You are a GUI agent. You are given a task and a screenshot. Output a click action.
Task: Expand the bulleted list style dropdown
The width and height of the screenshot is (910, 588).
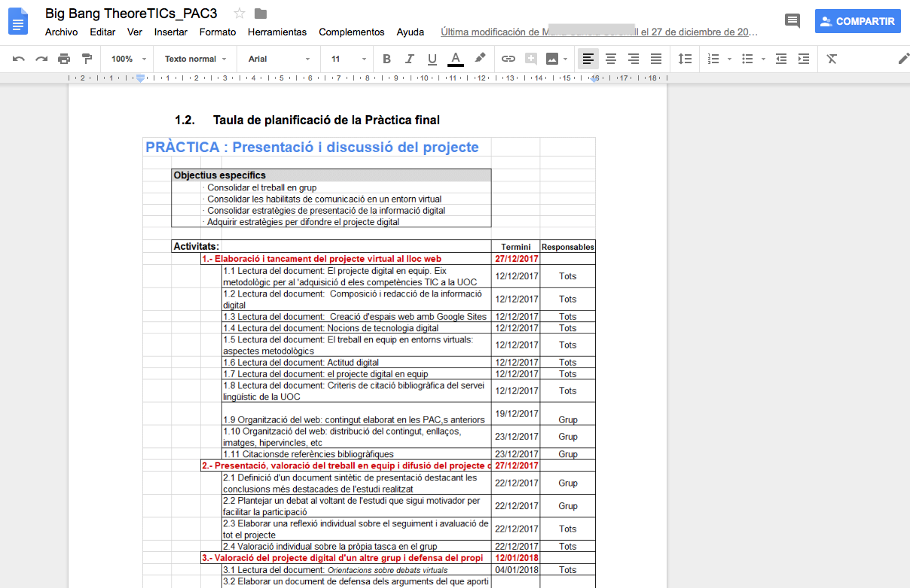click(763, 59)
